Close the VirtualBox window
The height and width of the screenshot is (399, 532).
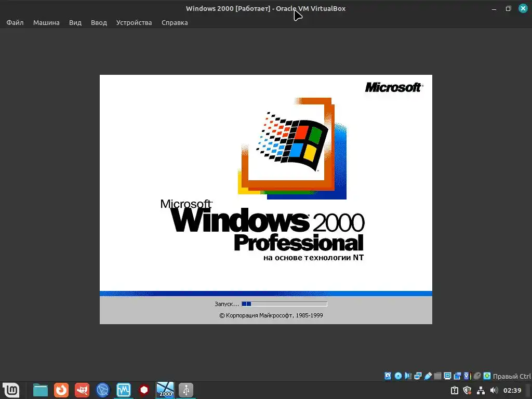coord(523,8)
